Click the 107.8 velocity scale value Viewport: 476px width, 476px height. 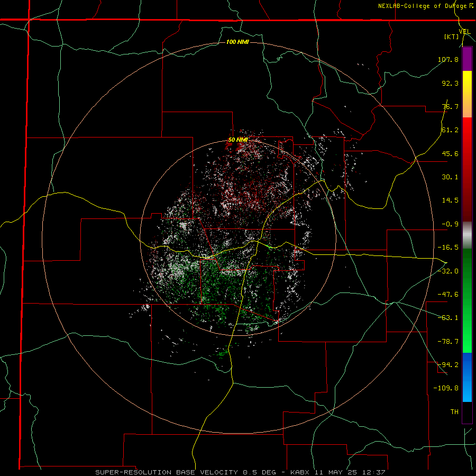click(x=448, y=59)
